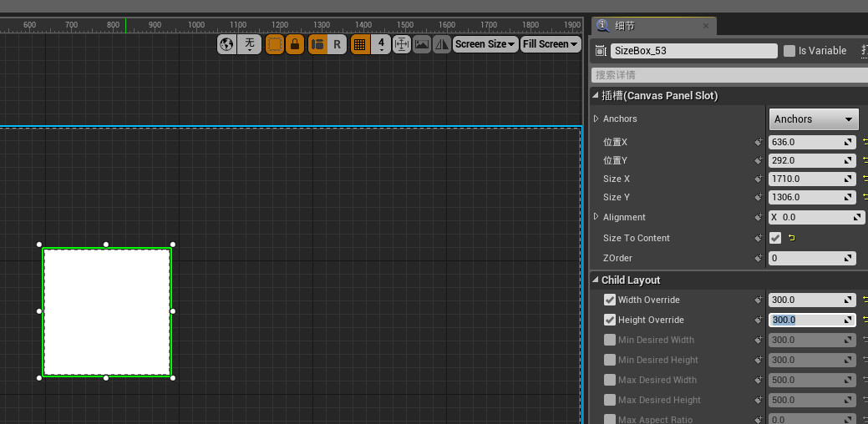
Task: Click the keyframe icon for Alignment
Action: [x=759, y=217]
